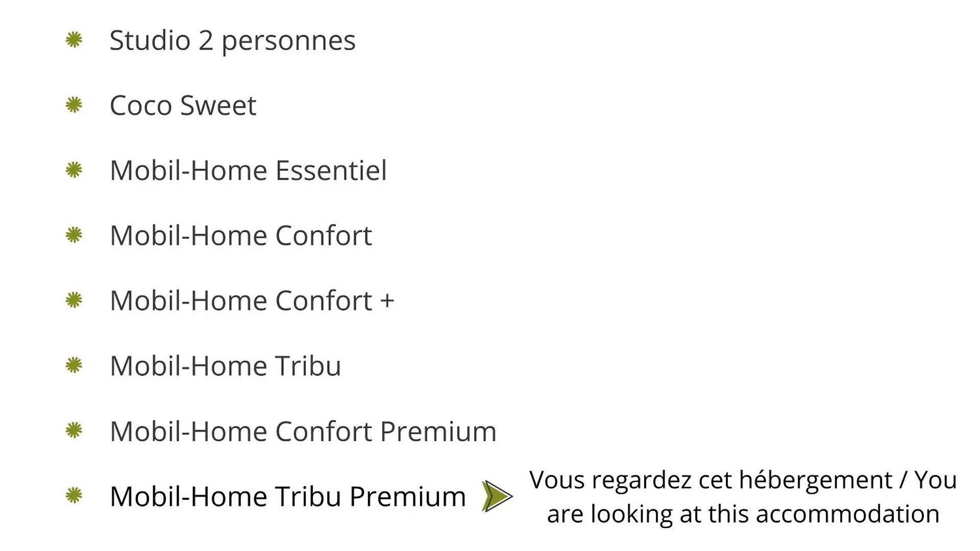Screen dimensions: 980x551
Task: Click the star bullet beside Studio 2 personnes
Action: (74, 40)
